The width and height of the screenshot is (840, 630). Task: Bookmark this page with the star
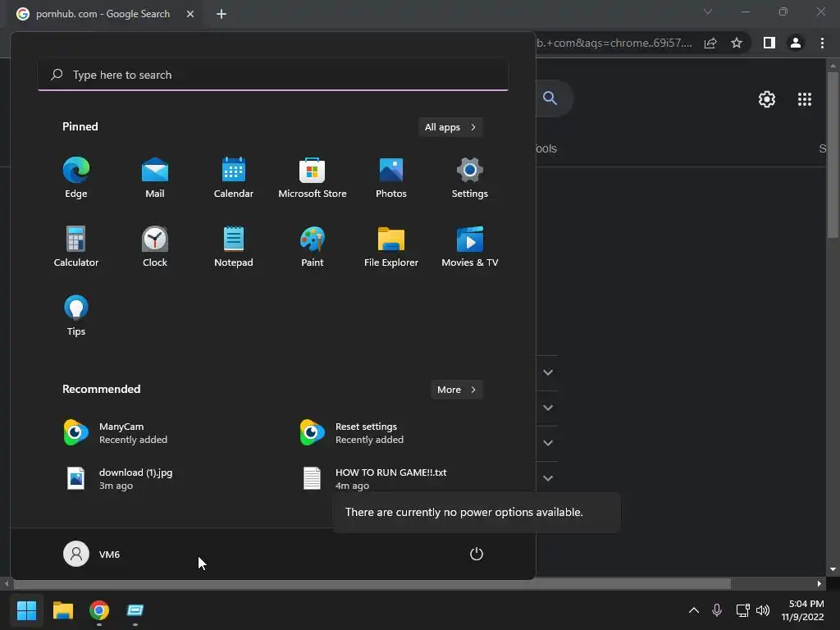coord(737,43)
